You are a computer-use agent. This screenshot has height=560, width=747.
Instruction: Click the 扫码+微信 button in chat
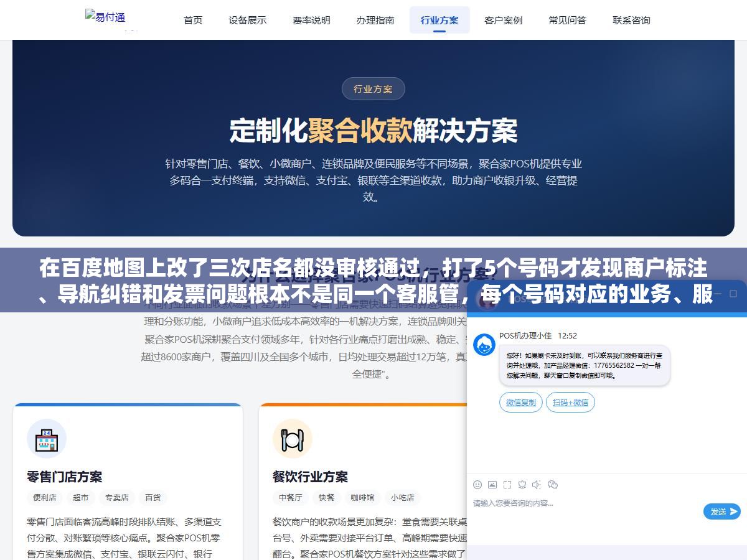tap(570, 403)
